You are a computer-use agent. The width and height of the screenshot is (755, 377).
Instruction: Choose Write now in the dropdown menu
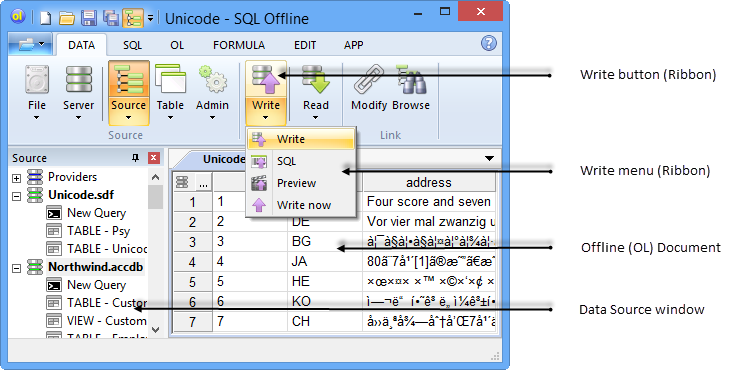click(301, 206)
